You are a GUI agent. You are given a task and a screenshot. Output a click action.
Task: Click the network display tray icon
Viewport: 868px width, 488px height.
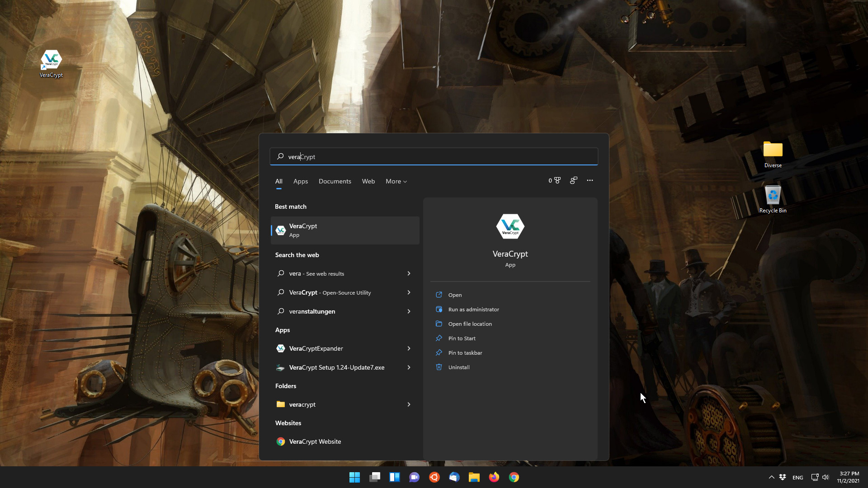[815, 477]
